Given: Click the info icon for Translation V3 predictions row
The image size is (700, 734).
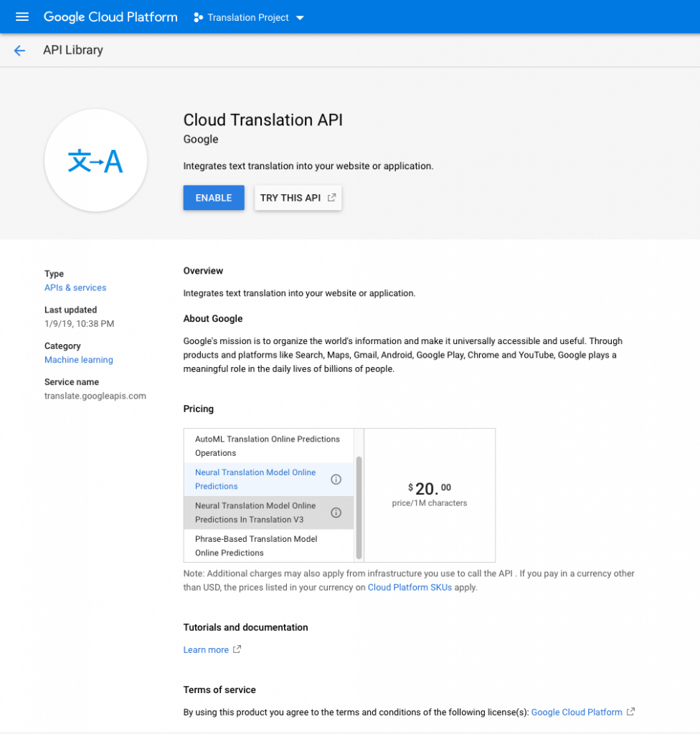Looking at the screenshot, I should [336, 513].
